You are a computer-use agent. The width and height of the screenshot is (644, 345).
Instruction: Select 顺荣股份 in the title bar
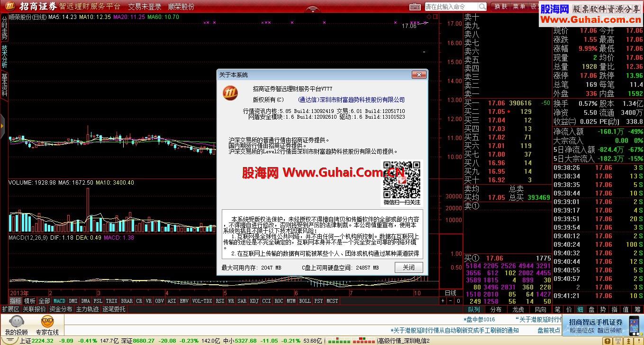click(x=181, y=7)
